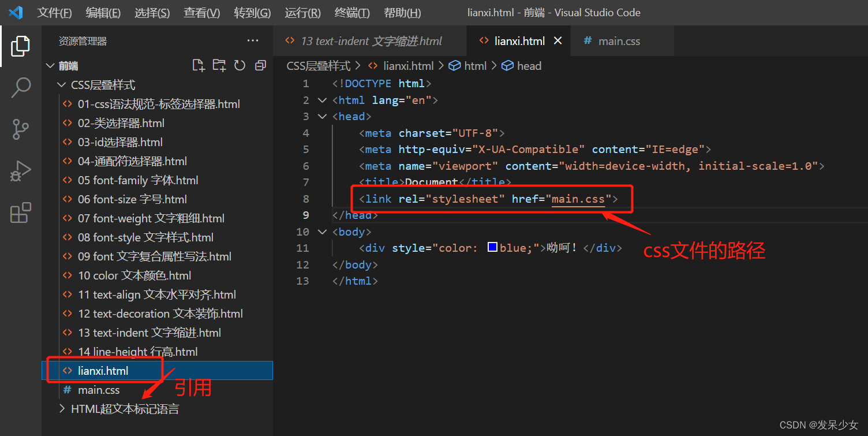Refresh the explorer file tree
Image resolution: width=868 pixels, height=436 pixels.
pos(240,65)
